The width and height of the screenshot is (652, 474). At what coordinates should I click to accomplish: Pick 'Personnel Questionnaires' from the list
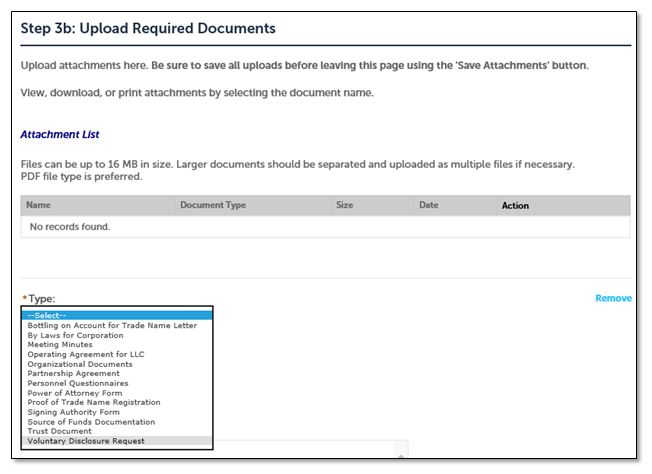point(117,383)
